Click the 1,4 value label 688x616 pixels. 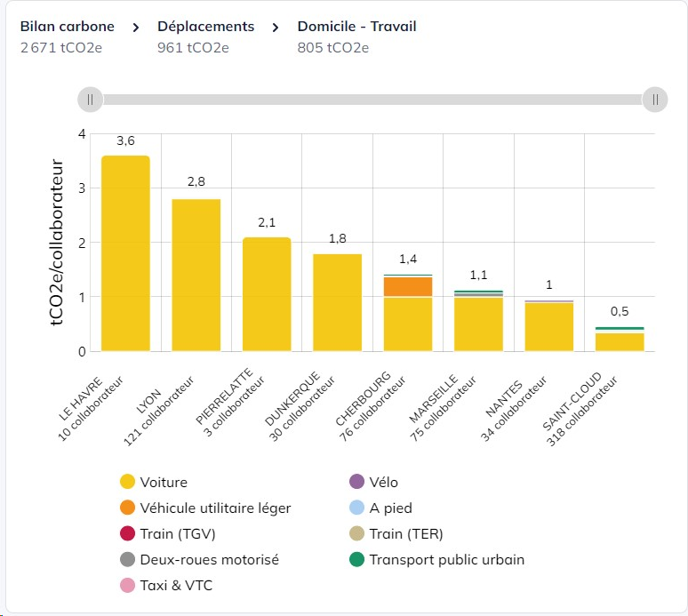[x=408, y=260]
